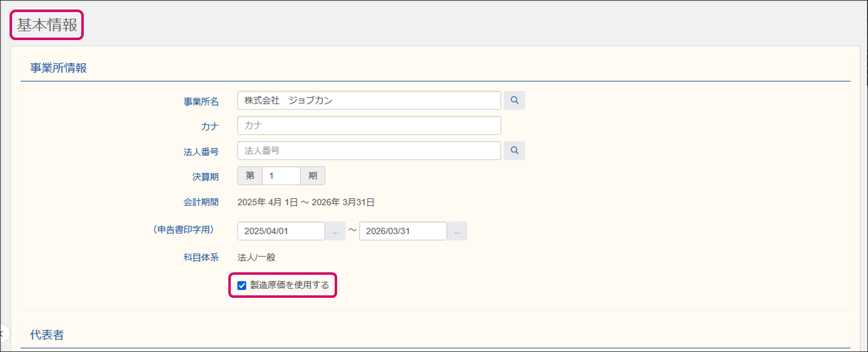Click the 事業所情報 section header
Viewport: 868px width, 352px height.
[58, 68]
